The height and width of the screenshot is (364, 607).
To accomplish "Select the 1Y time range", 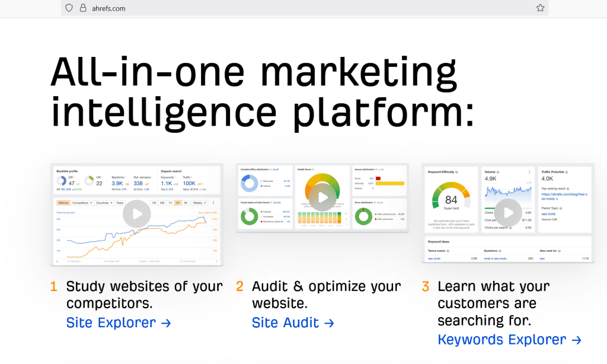I will [x=170, y=203].
